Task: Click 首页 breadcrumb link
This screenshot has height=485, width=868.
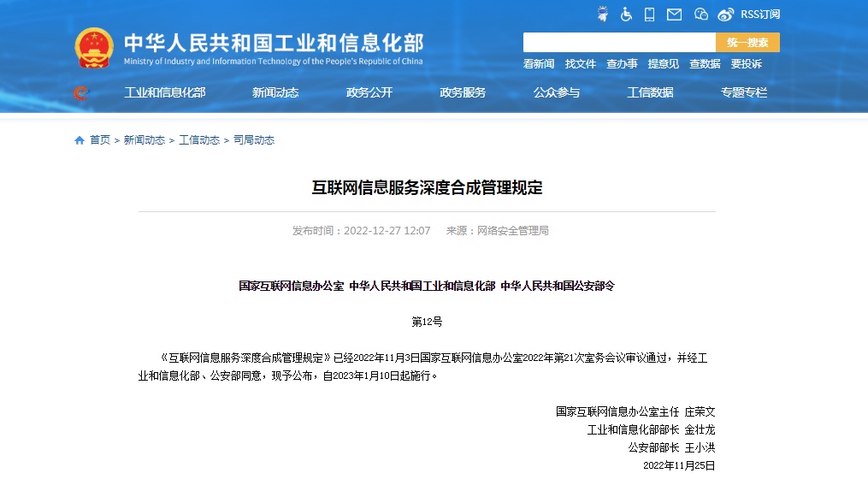Action: [100, 140]
